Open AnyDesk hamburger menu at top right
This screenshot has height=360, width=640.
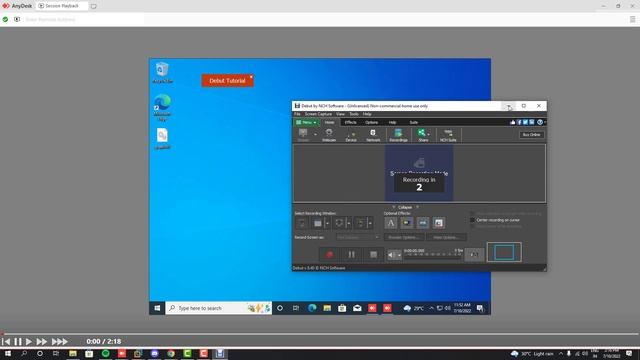point(632,19)
